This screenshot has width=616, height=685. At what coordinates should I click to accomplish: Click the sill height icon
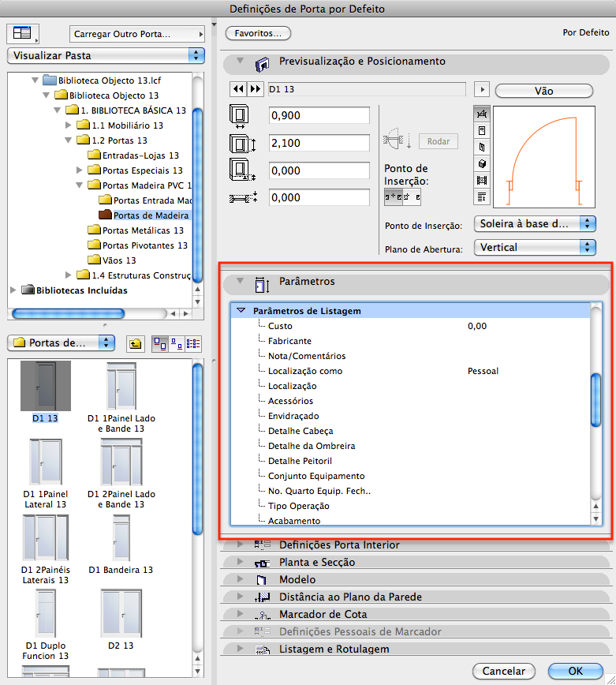pos(242,170)
